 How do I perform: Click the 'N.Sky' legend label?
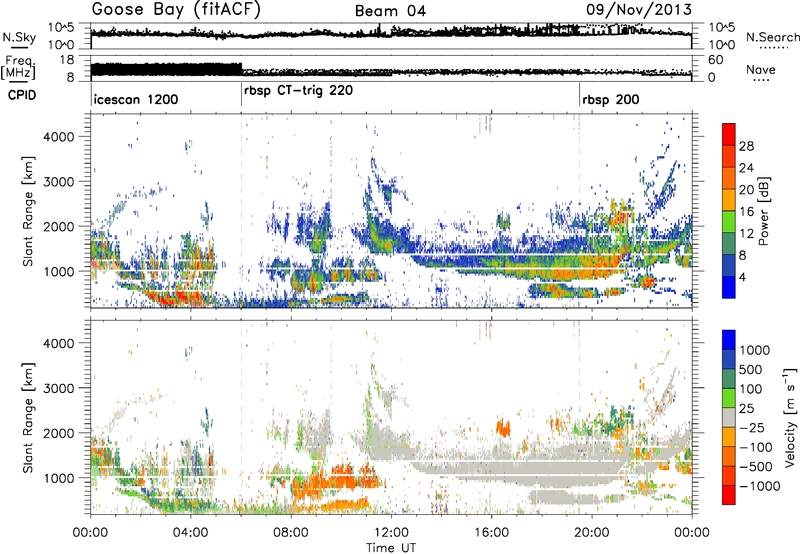(19, 37)
